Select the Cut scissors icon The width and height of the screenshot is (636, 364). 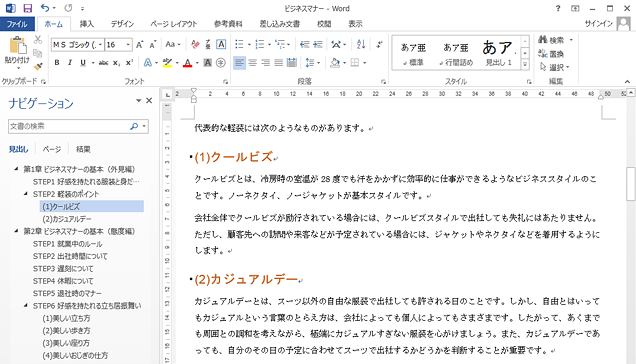point(38,40)
